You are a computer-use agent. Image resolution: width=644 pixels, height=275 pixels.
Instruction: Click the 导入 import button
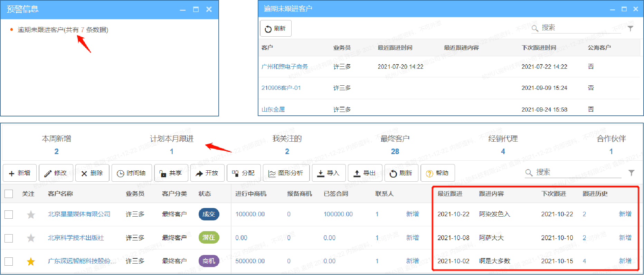328,173
